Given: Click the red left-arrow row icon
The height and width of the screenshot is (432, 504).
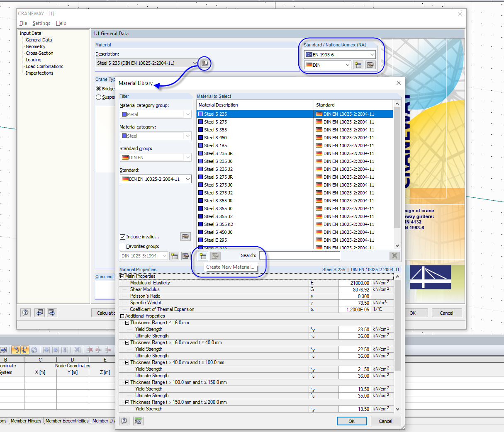Looking at the screenshot, I should click(x=99, y=350).
